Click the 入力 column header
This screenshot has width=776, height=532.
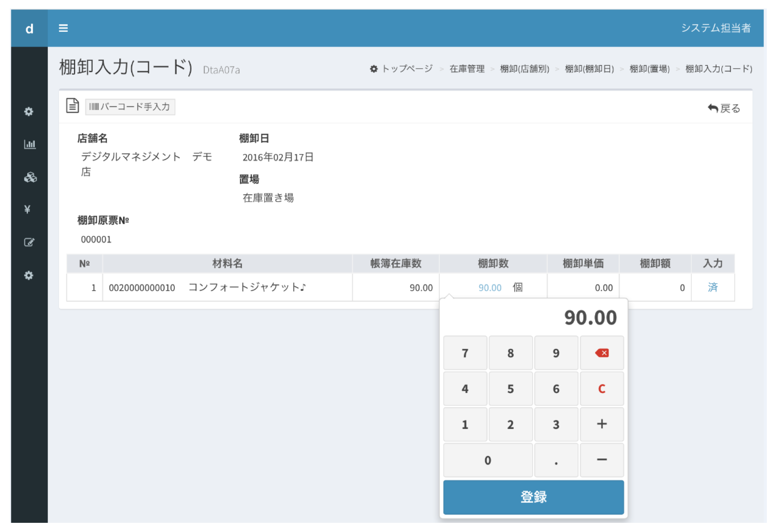(x=713, y=263)
